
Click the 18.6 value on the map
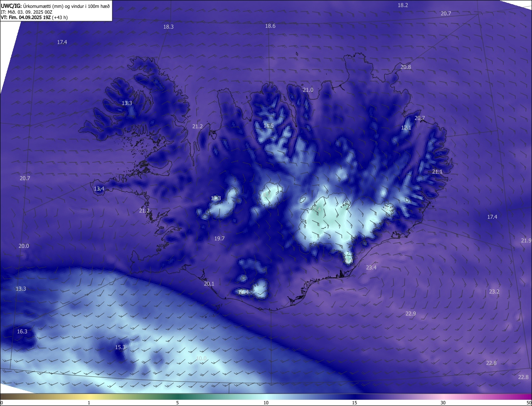pyautogui.click(x=270, y=26)
